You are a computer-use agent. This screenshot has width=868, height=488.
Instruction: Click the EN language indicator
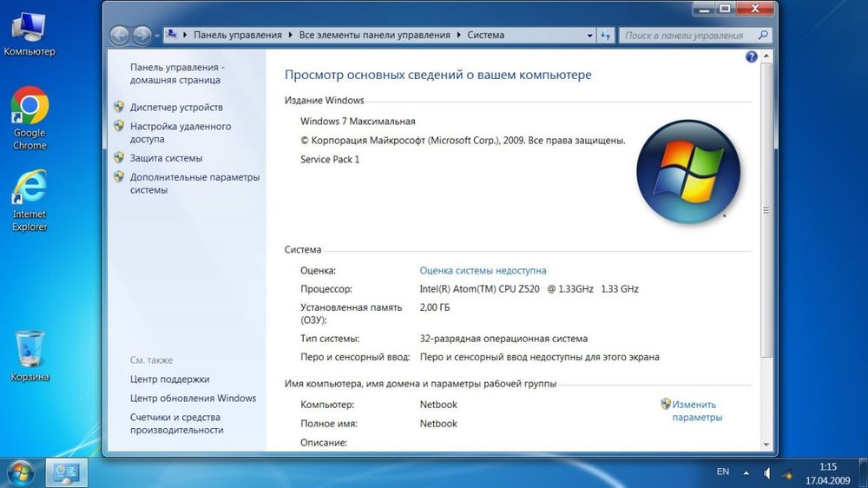pos(722,472)
